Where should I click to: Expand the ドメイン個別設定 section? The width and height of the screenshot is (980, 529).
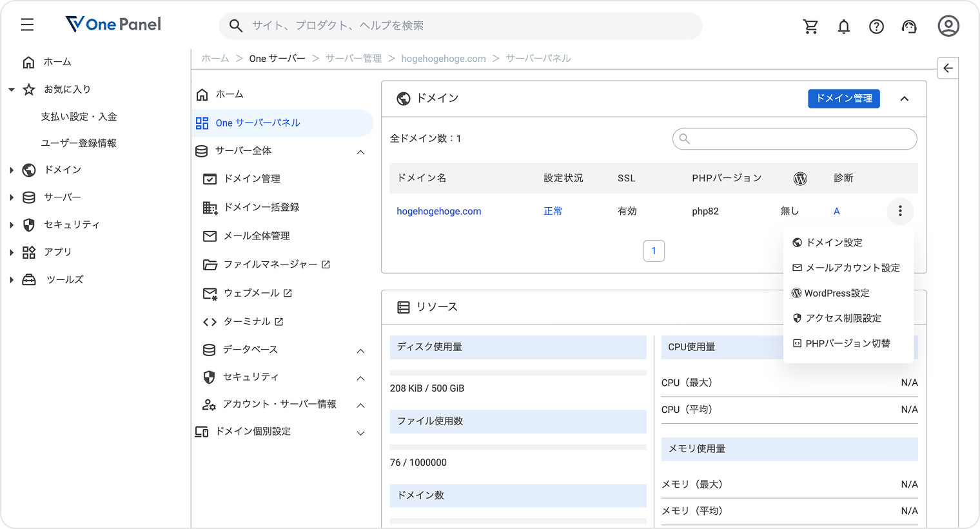click(x=360, y=433)
